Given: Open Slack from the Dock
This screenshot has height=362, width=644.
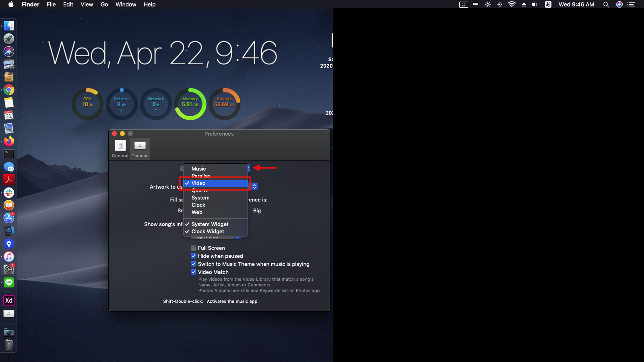Looking at the screenshot, I should point(9,192).
